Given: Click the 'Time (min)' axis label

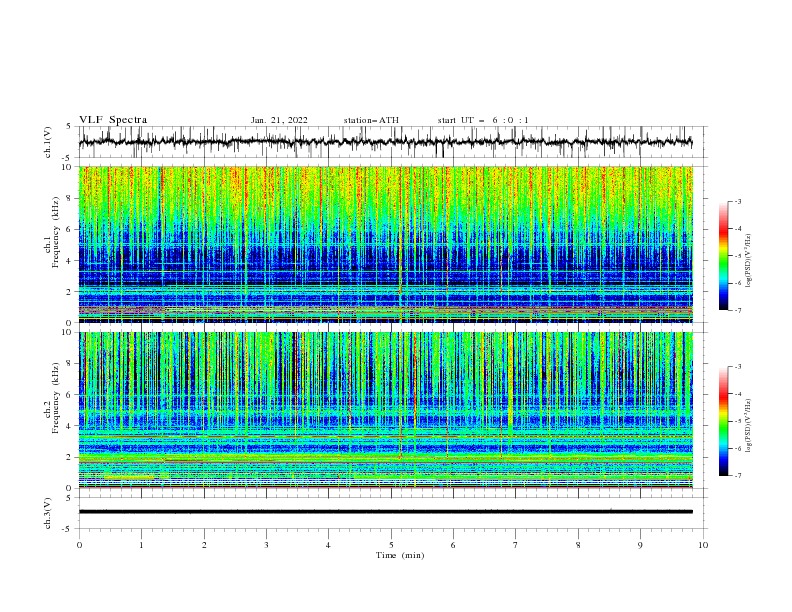Looking at the screenshot, I should point(400,555).
